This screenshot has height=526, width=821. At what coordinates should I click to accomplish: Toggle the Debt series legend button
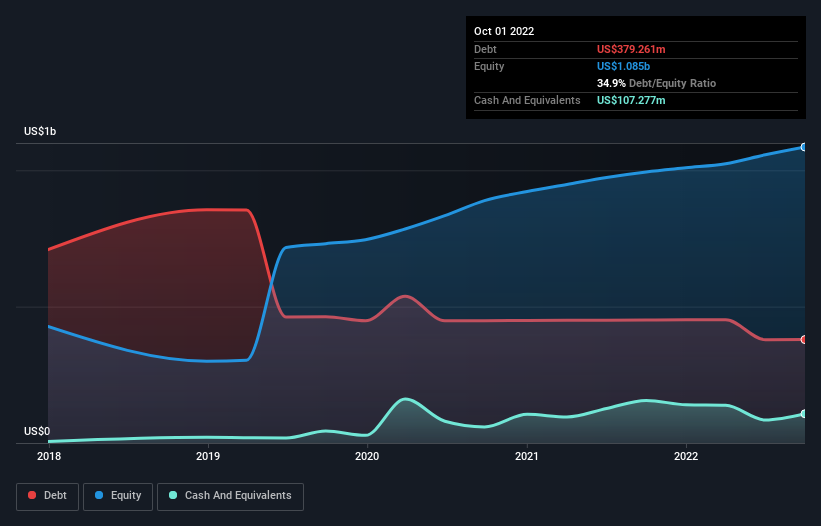[47, 496]
